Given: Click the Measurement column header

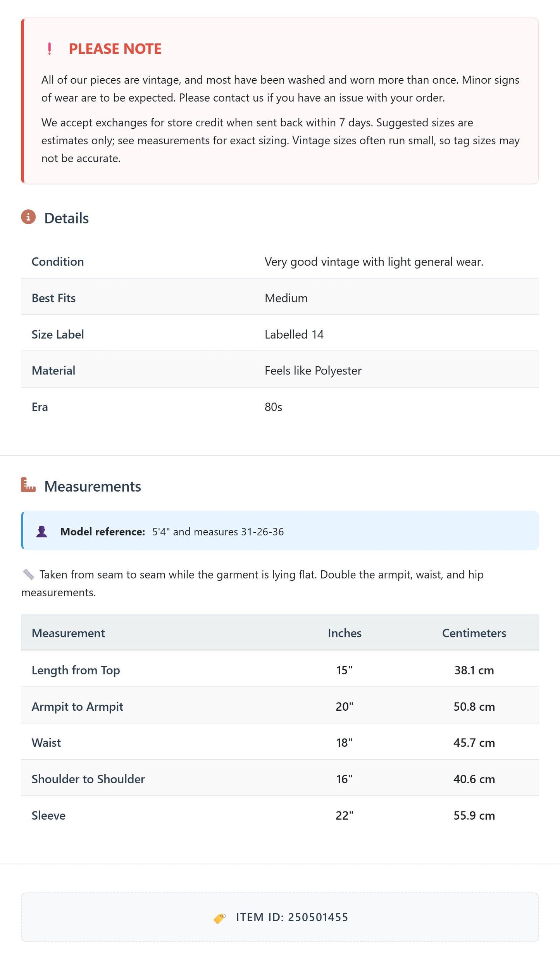Looking at the screenshot, I should pyautogui.click(x=68, y=633).
